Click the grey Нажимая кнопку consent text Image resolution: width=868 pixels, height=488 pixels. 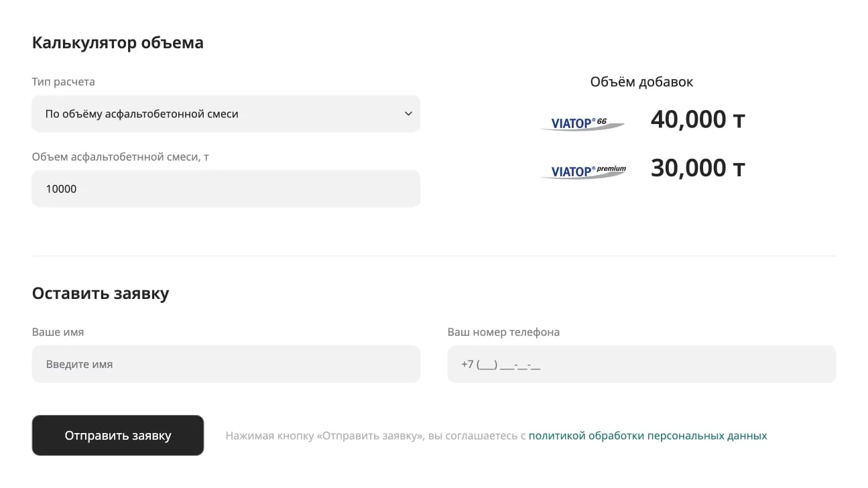[x=375, y=436]
